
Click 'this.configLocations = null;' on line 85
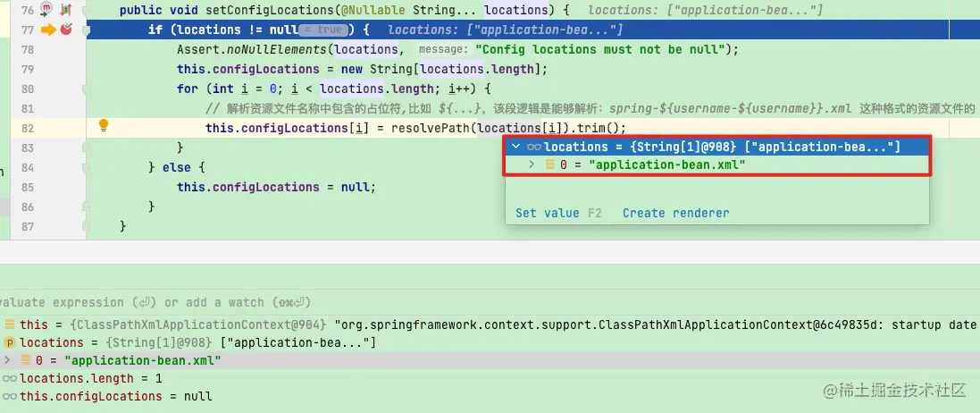coord(276,187)
